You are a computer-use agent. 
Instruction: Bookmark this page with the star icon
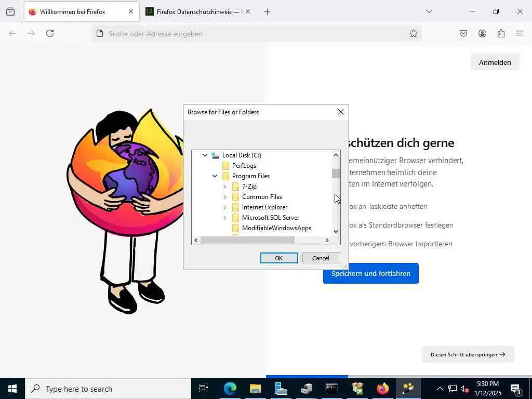(x=413, y=33)
